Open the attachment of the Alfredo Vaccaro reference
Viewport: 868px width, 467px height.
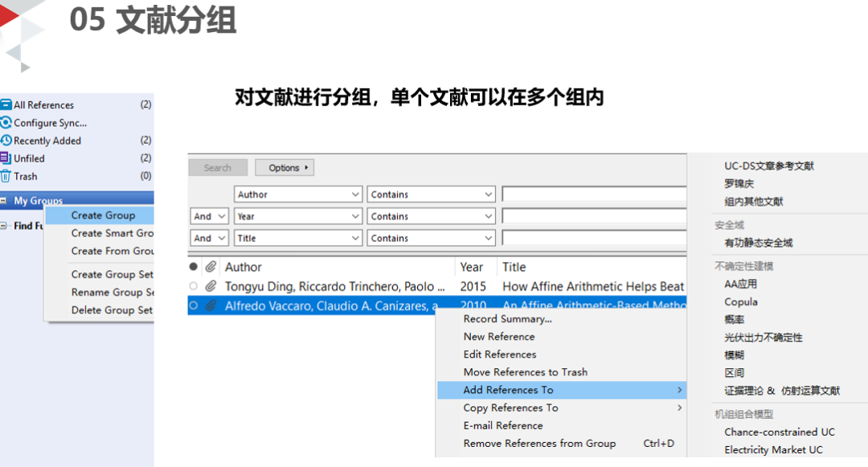[211, 305]
